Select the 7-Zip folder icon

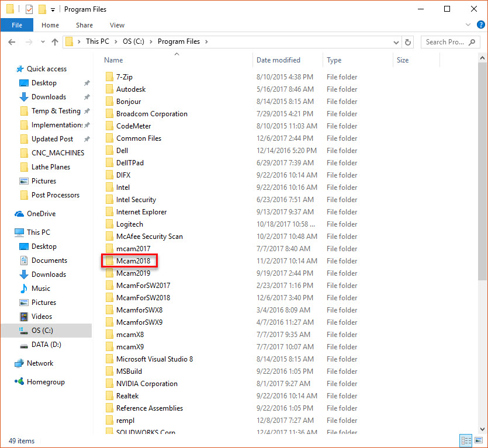pos(109,77)
